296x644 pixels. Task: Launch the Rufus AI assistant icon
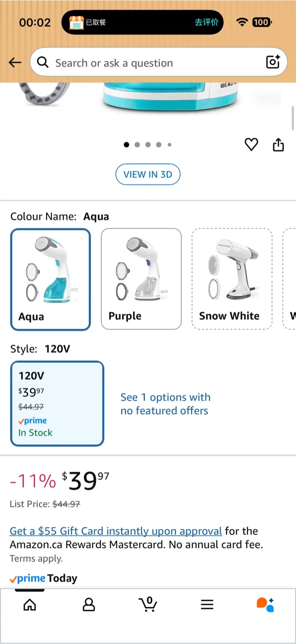click(265, 604)
